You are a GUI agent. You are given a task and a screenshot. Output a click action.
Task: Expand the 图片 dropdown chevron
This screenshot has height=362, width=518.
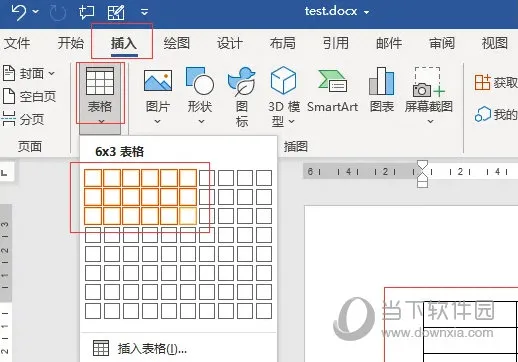157,122
